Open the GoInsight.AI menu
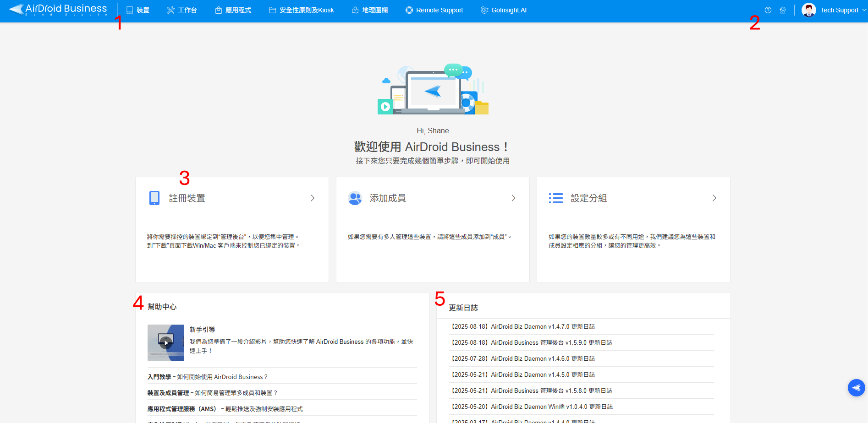 [x=504, y=10]
